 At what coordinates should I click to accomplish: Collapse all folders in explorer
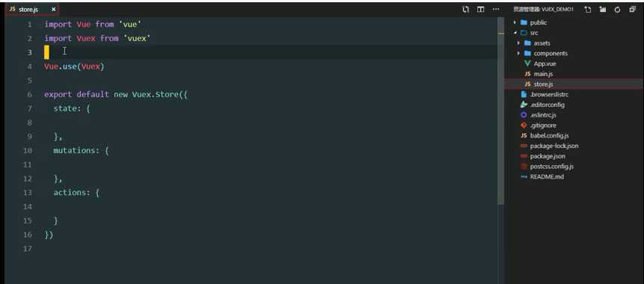click(632, 10)
